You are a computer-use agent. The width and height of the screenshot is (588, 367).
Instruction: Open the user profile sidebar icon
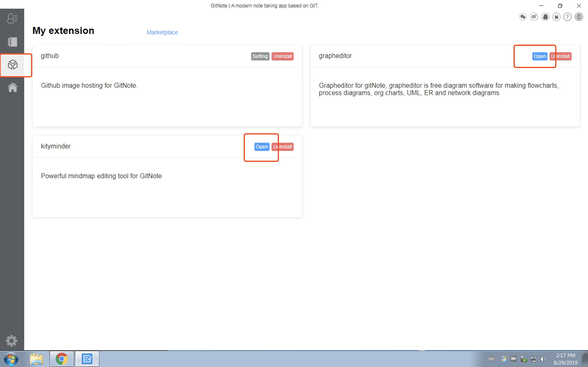click(12, 18)
